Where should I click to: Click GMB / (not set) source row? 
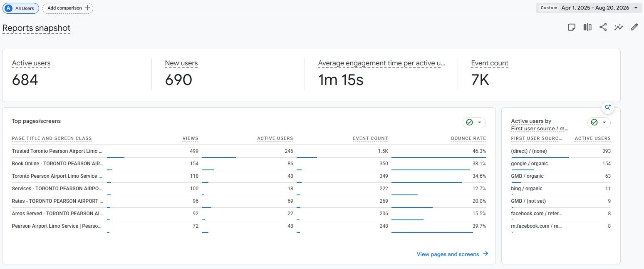pyautogui.click(x=561, y=201)
